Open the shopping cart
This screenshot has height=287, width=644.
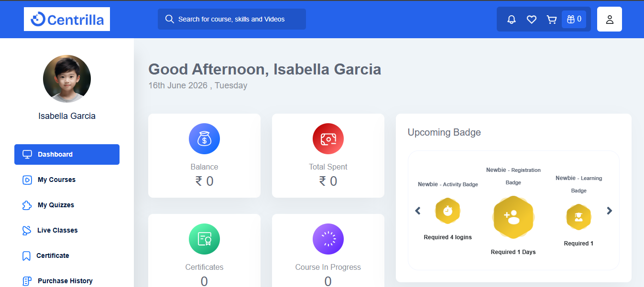(552, 19)
